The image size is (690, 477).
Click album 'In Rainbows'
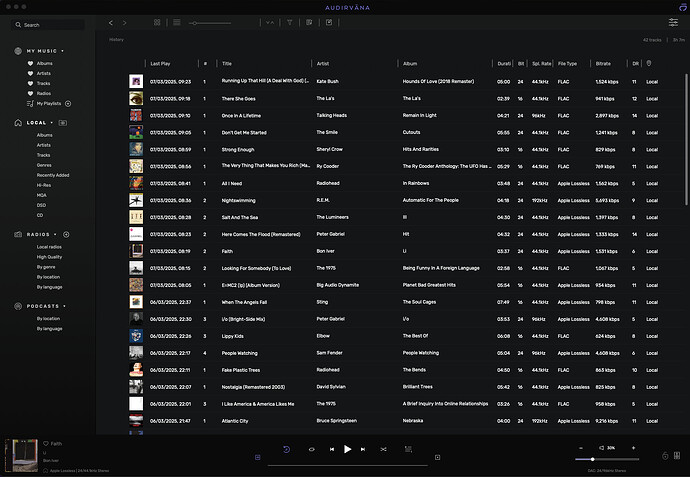pos(416,183)
